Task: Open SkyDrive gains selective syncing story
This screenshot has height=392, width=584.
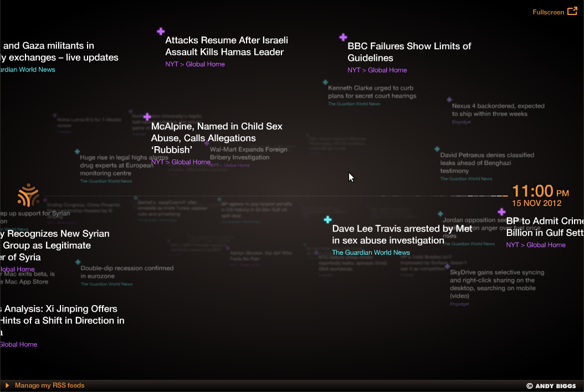Action: pos(497,284)
